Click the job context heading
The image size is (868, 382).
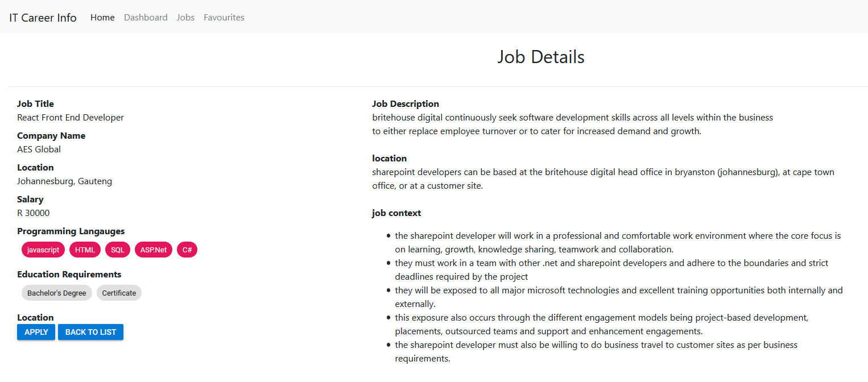tap(396, 213)
